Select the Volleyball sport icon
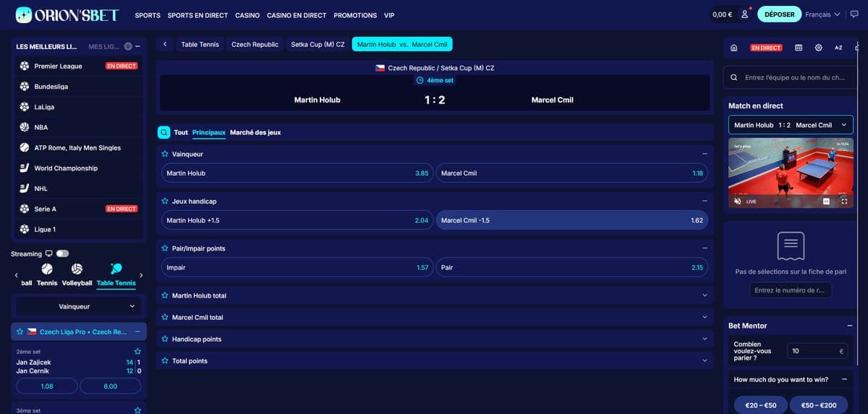The width and height of the screenshot is (868, 414). [x=77, y=269]
